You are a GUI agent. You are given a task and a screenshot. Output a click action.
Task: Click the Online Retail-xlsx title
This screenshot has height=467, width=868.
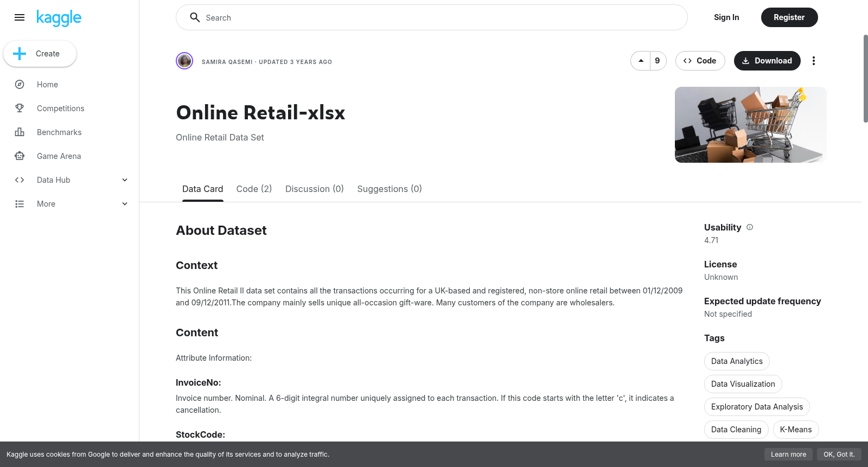tap(260, 113)
